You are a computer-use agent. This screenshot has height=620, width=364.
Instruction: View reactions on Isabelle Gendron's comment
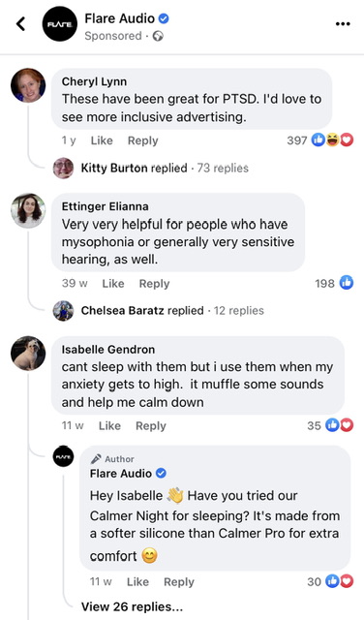coord(330,425)
